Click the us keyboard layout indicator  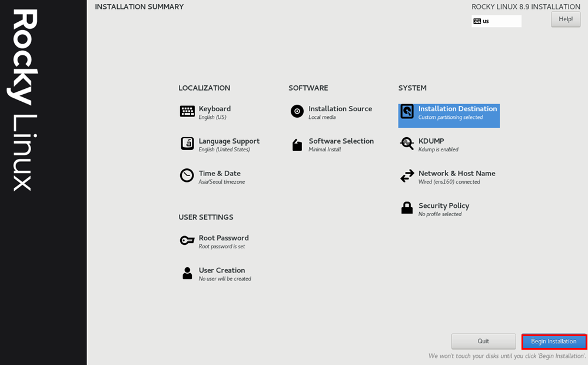tap(497, 21)
